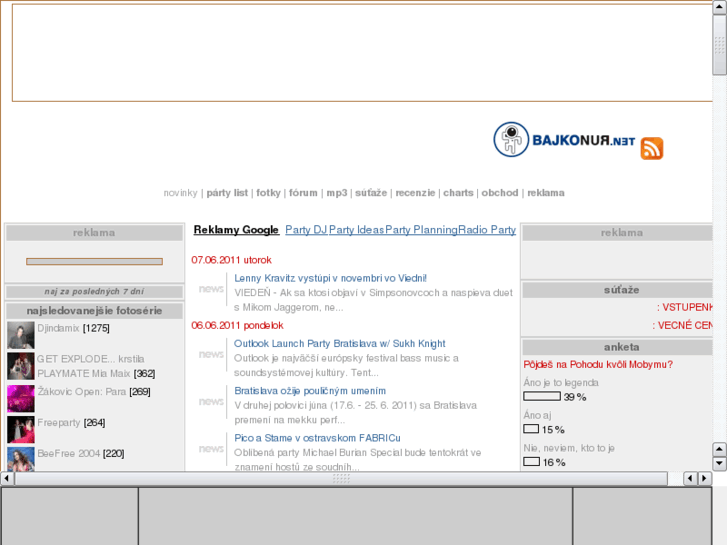Open the reklama menu item
The width and height of the screenshot is (727, 545).
tap(546, 192)
